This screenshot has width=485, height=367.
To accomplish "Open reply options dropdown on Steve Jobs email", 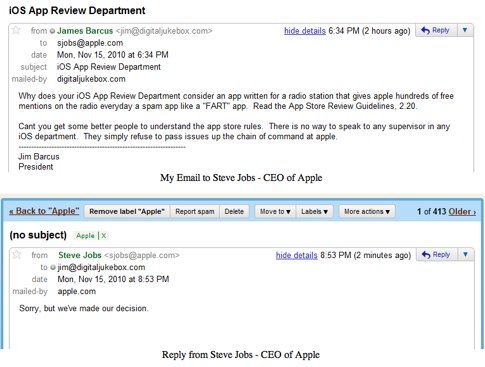I will tap(466, 255).
